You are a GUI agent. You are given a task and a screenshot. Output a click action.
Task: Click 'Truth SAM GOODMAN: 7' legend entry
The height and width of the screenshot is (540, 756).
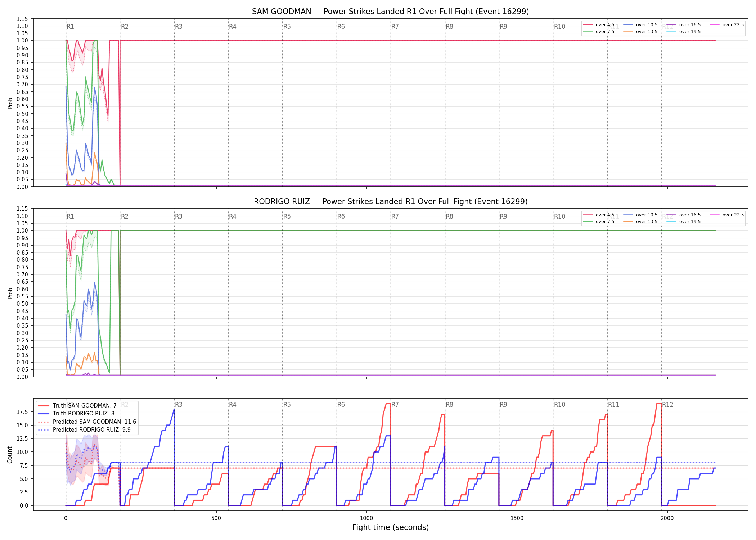77,405
